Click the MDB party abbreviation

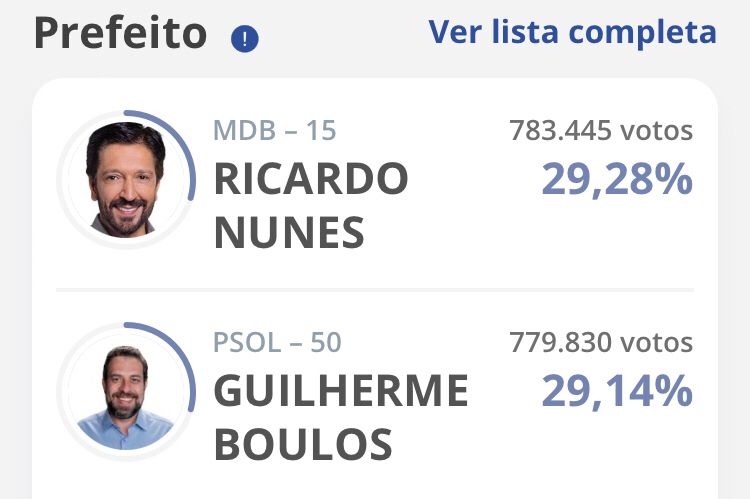pyautogui.click(x=244, y=130)
